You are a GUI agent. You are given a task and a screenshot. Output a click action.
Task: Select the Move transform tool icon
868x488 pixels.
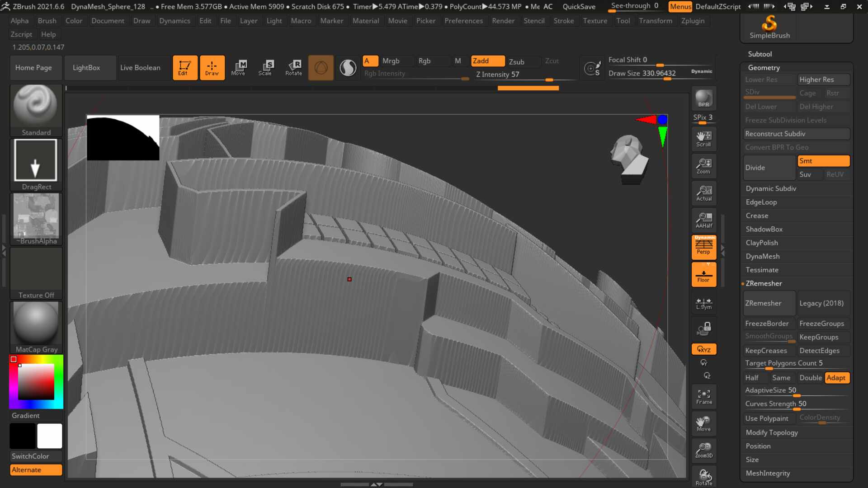click(238, 68)
